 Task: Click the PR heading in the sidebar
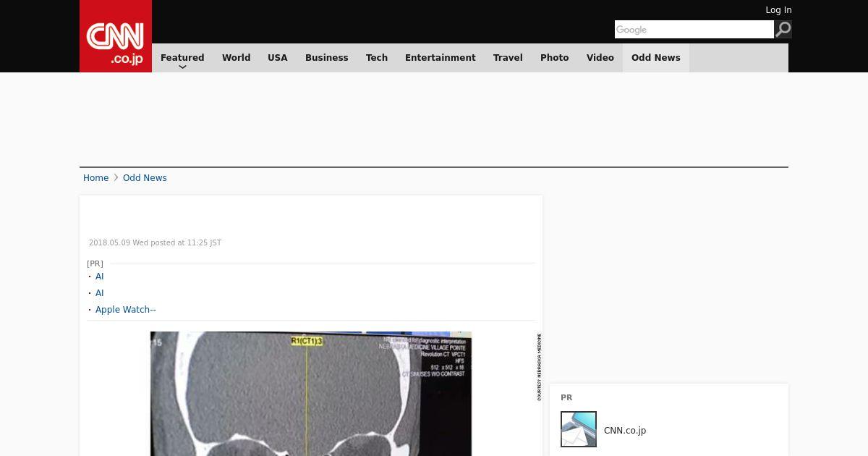[x=566, y=397]
